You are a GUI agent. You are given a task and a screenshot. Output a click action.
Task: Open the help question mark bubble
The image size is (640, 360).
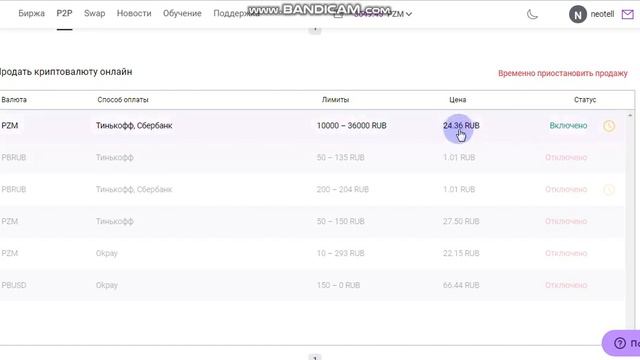(x=620, y=343)
